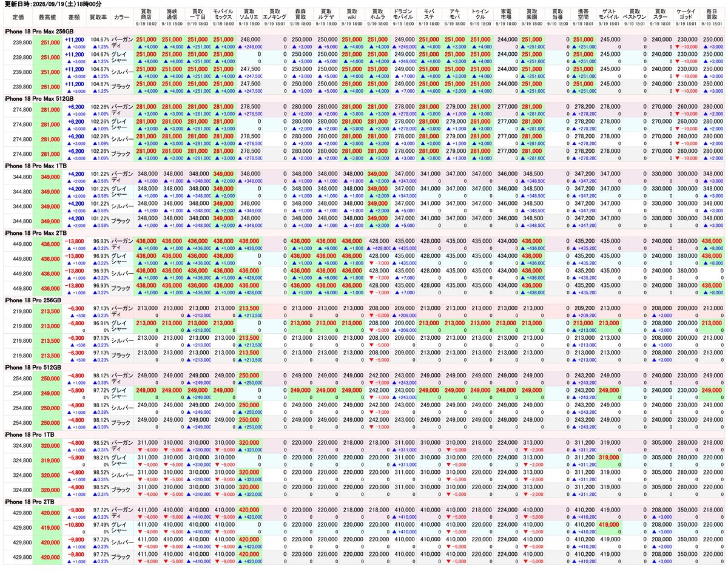Image resolution: width=728 pixels, height=571 pixels.
Task: Select the モバイルミックス shop column header
Action: [x=223, y=15]
